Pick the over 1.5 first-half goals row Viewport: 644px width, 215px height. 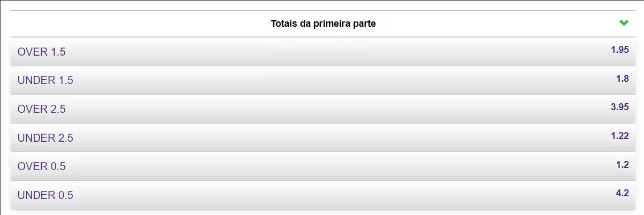[x=321, y=52]
